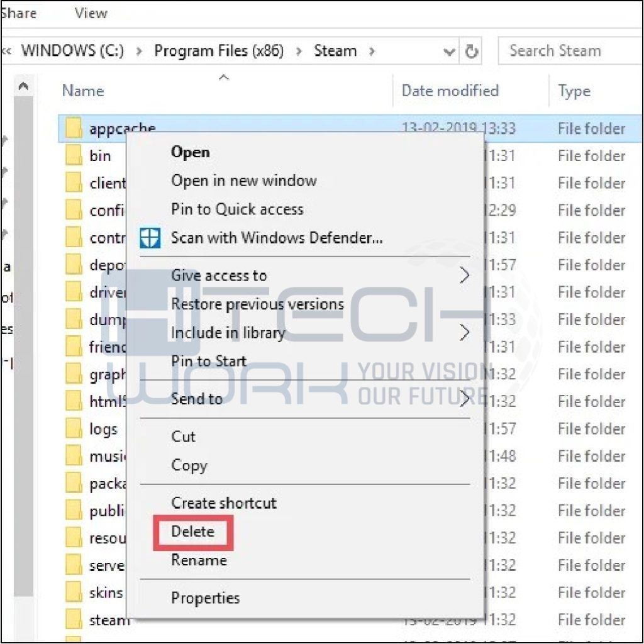The image size is (644, 644).
Task: Click the navigation pane scrollbar track
Action: [23, 345]
